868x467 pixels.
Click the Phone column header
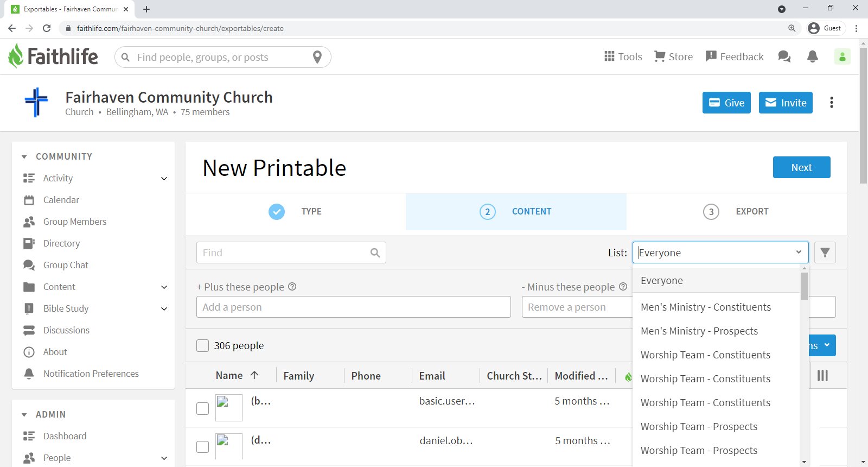[x=366, y=376]
